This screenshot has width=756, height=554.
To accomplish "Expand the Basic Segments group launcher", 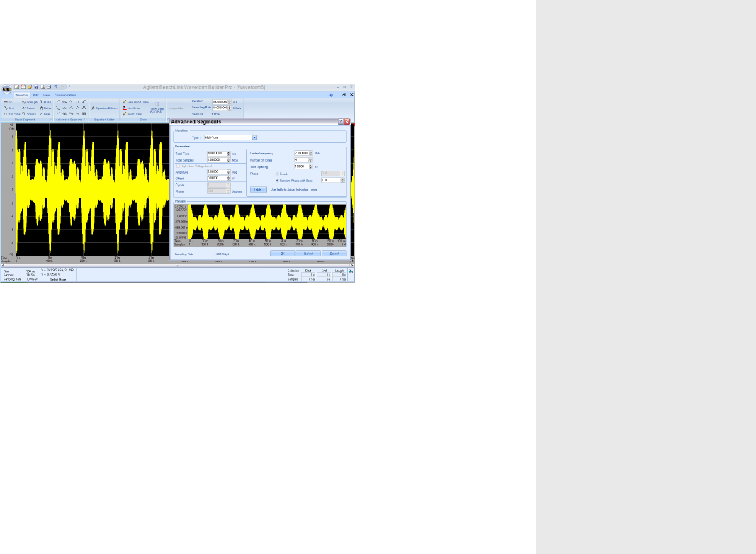I will pos(50,120).
